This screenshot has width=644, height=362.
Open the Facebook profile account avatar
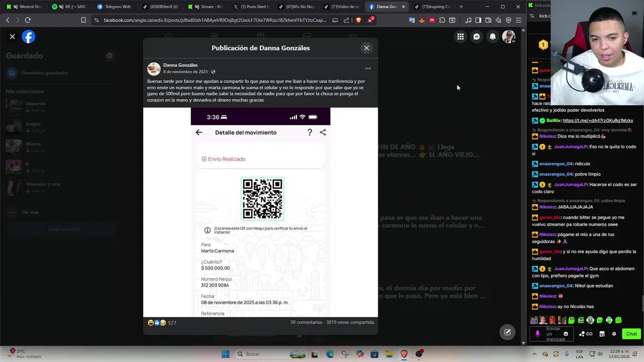tap(509, 37)
